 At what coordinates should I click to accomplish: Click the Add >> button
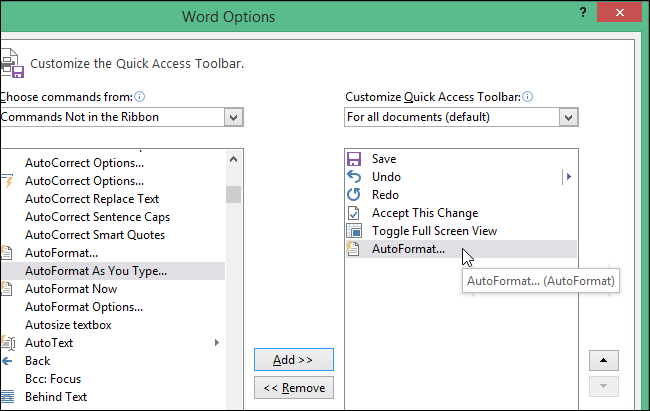[293, 360]
